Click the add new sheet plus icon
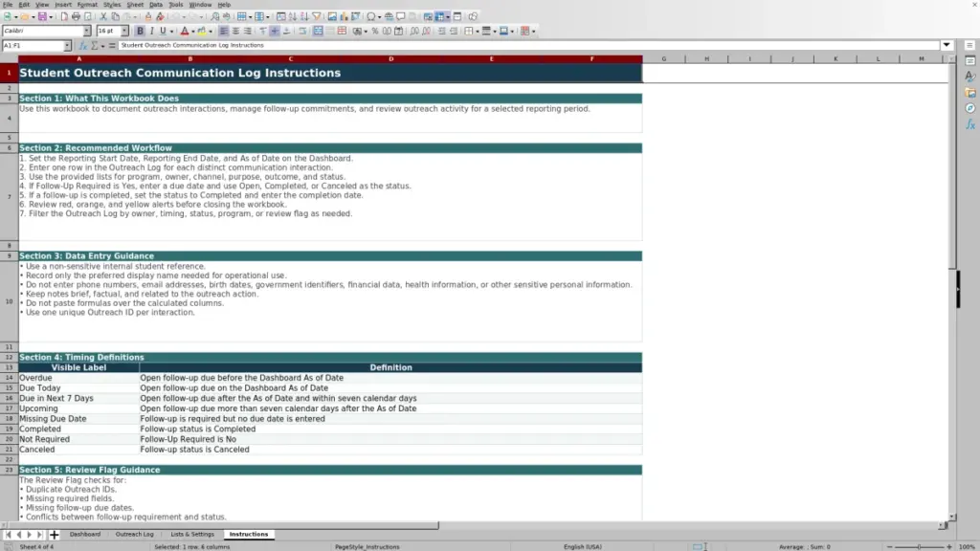Screen dimensions: 980x551 click(x=54, y=534)
